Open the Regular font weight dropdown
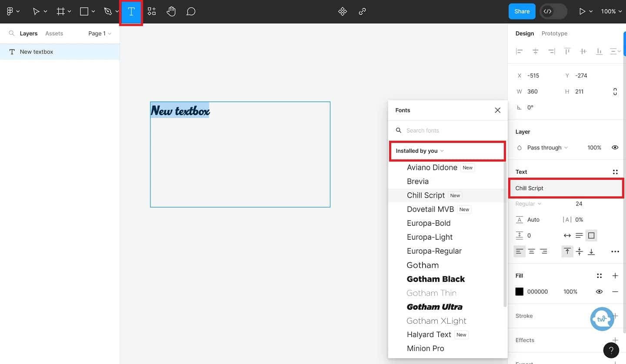Screen dimensions: 626x364 point(527,204)
